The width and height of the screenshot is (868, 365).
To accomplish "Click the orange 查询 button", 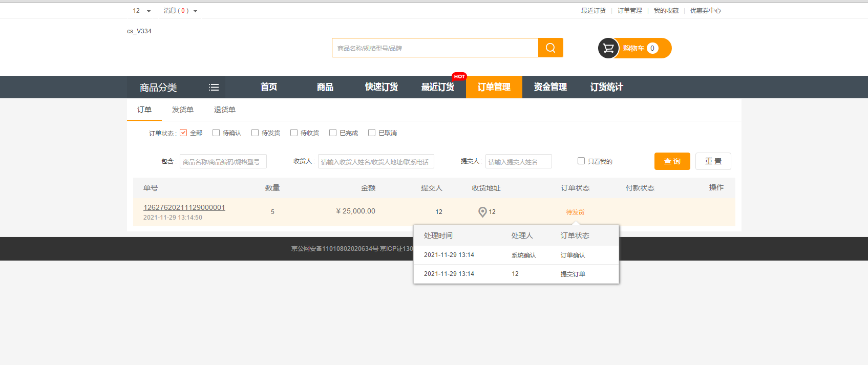I will pyautogui.click(x=672, y=161).
